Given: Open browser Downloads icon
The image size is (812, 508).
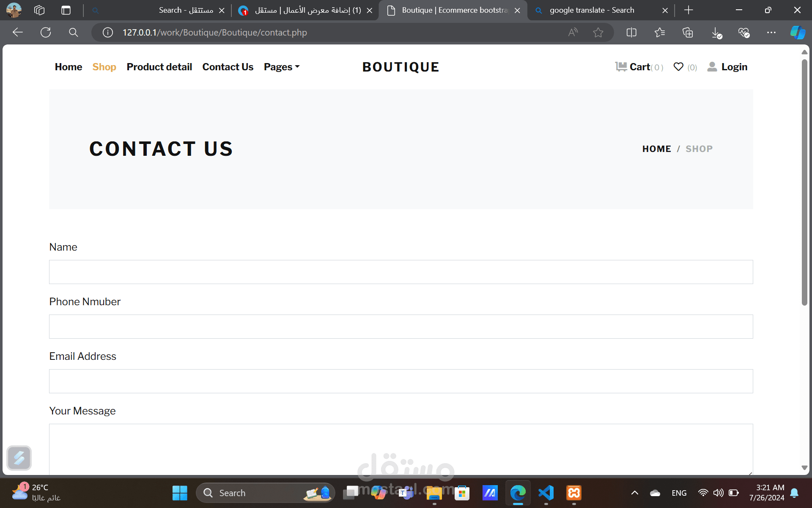Looking at the screenshot, I should [x=716, y=33].
